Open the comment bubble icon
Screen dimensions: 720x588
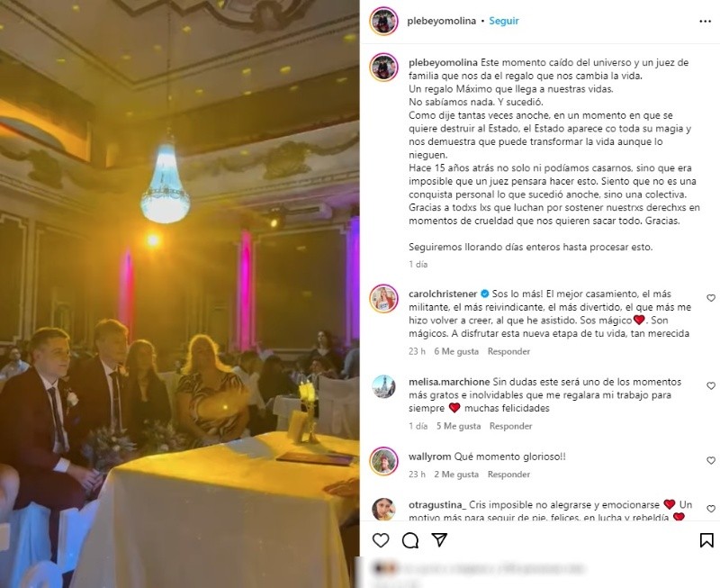(409, 540)
